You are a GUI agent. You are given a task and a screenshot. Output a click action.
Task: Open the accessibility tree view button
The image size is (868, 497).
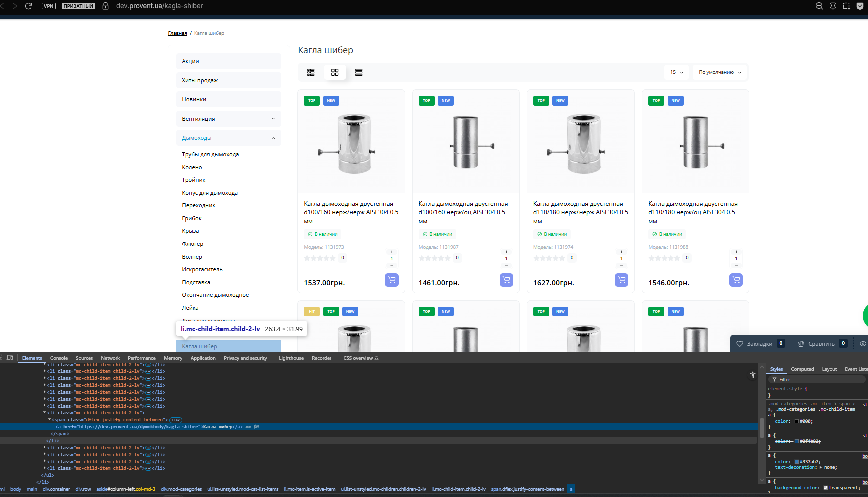752,375
